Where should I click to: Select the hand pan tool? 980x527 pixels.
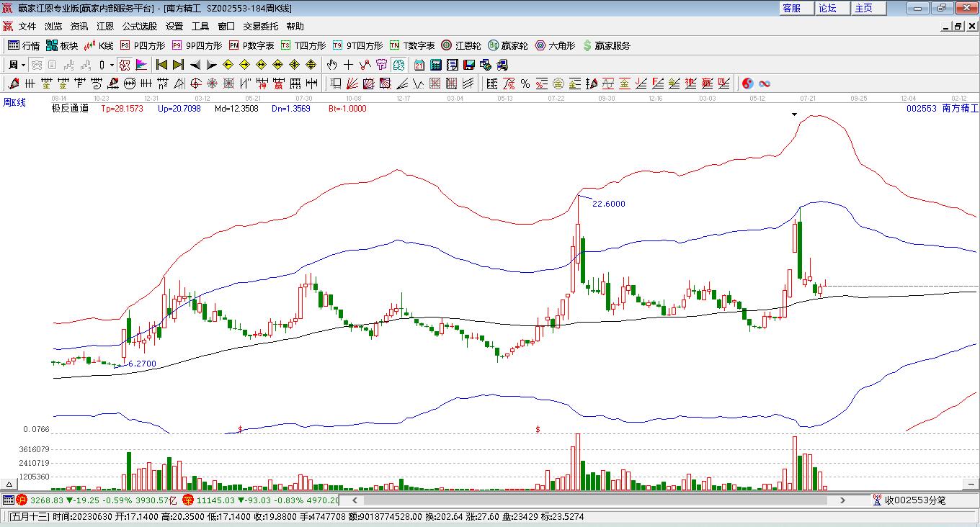click(x=331, y=65)
